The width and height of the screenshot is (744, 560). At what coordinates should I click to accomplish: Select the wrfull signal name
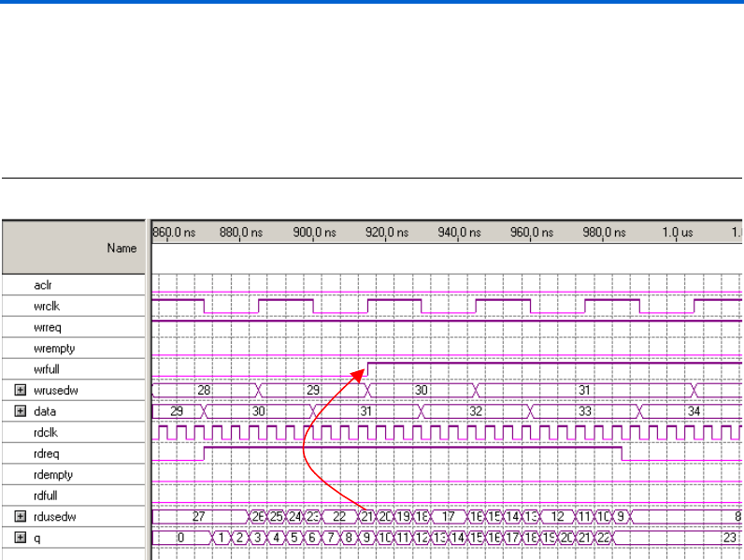tap(47, 369)
